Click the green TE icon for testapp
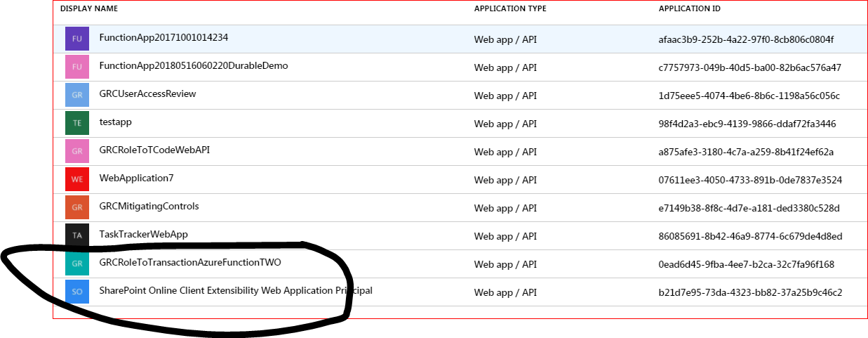Viewport: 868px width, 338px height. click(x=77, y=123)
